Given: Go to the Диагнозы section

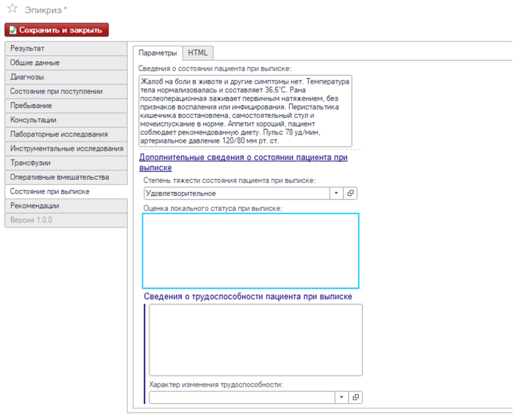Looking at the screenshot, I should (66, 77).
